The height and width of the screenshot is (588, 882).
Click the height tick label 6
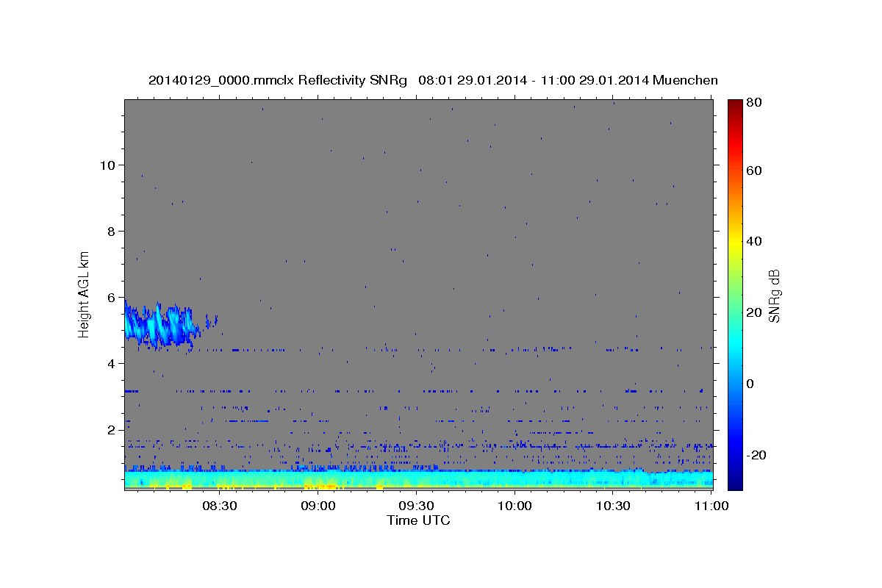[111, 297]
